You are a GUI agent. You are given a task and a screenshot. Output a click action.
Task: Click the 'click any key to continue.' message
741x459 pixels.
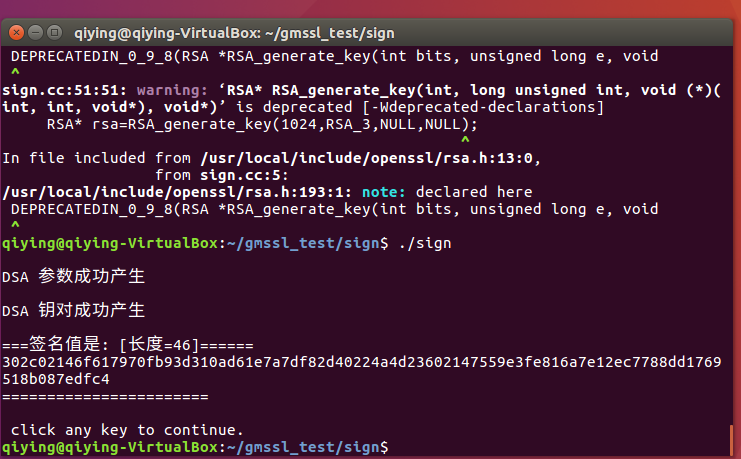127,429
